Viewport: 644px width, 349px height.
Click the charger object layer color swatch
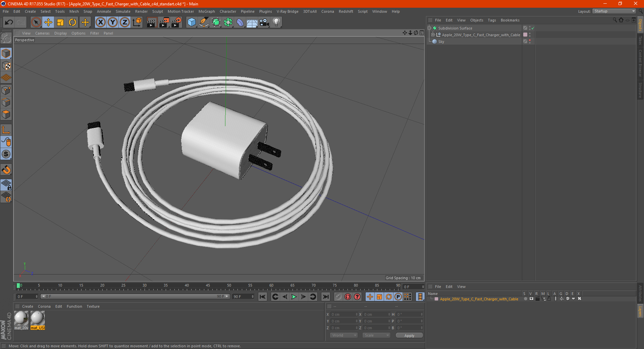[x=525, y=35]
